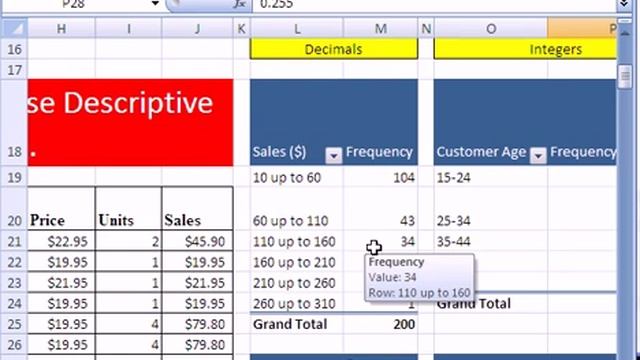This screenshot has height=360, width=640.
Task: Select the 15-24 age group cell
Action: 491,177
